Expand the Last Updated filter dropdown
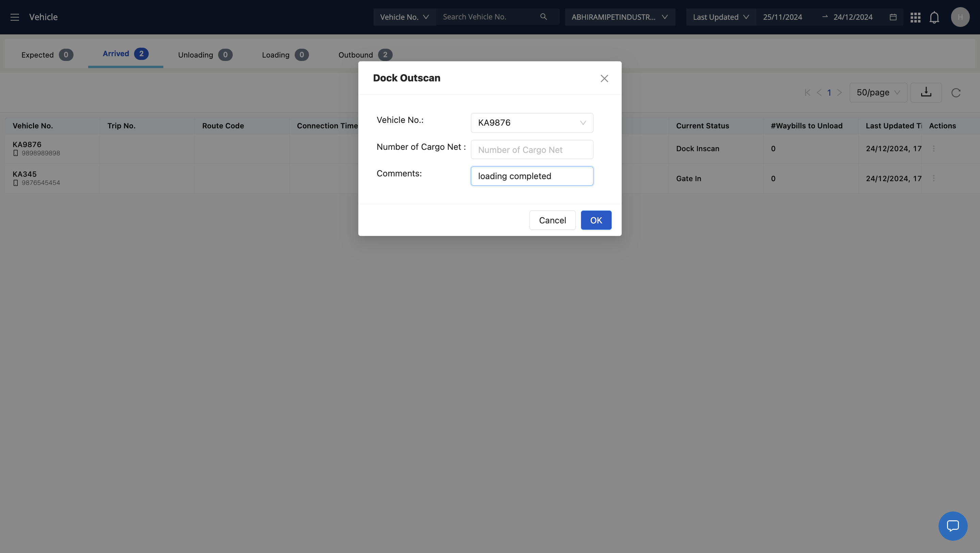The image size is (980, 553). pos(721,17)
